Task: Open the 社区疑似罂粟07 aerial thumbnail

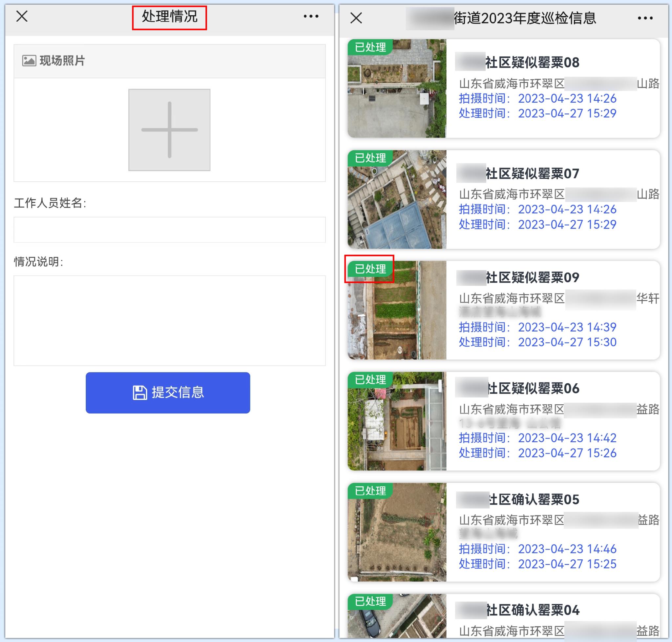Action: pyautogui.click(x=397, y=199)
